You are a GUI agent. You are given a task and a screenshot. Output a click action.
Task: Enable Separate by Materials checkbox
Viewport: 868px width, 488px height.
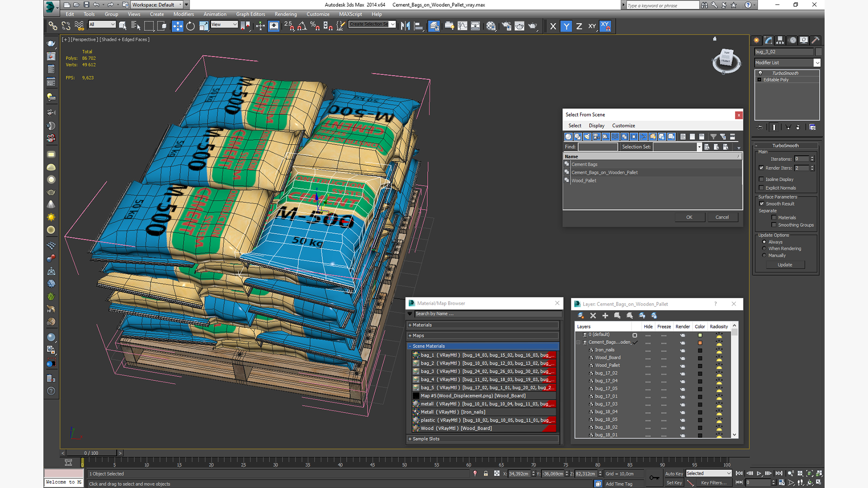tap(774, 218)
